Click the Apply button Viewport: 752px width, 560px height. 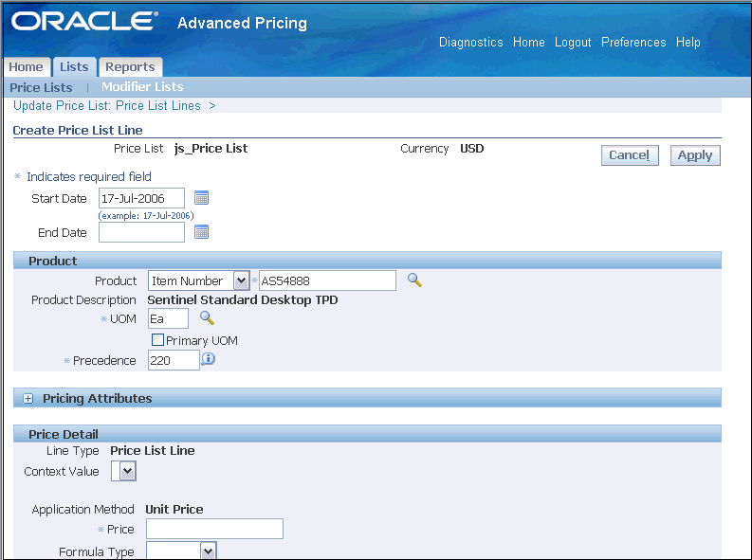tap(695, 155)
